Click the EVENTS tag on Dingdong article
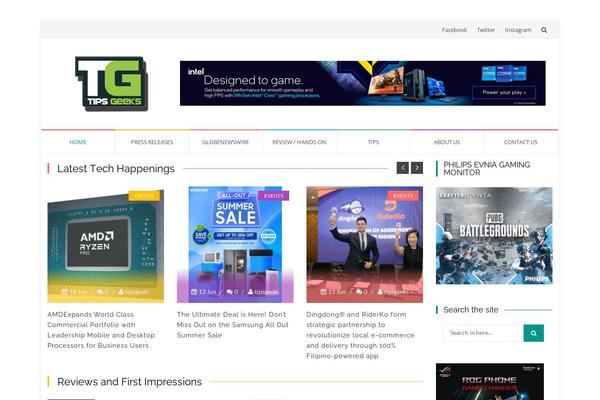600x400 pixels. coord(403,196)
